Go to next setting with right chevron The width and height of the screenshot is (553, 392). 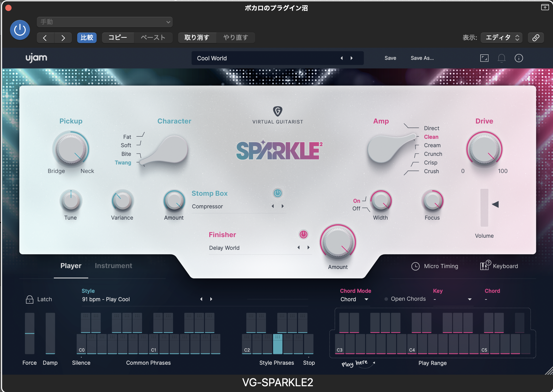63,38
